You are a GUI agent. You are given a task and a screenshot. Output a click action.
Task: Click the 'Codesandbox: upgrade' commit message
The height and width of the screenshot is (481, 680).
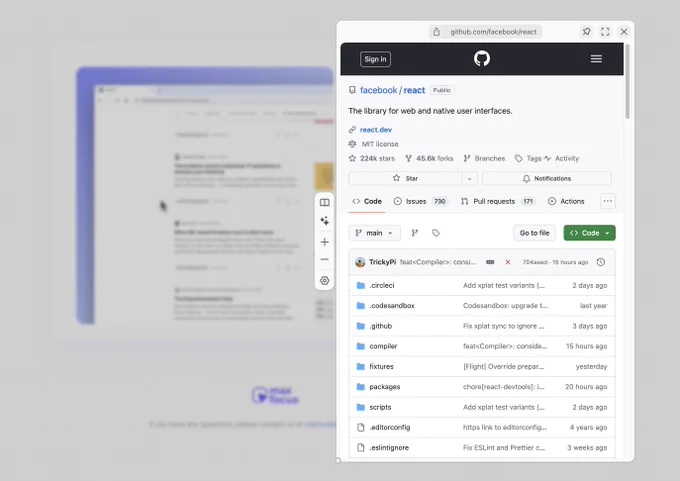pyautogui.click(x=505, y=306)
